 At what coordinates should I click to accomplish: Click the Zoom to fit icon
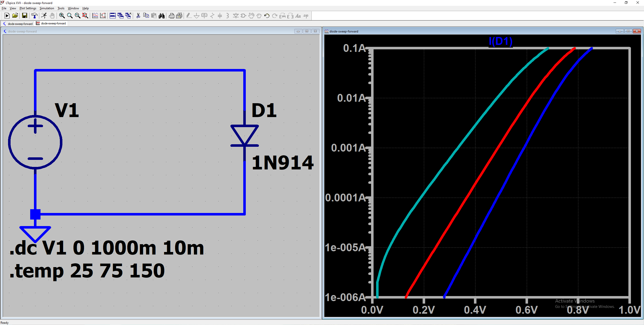(x=85, y=16)
